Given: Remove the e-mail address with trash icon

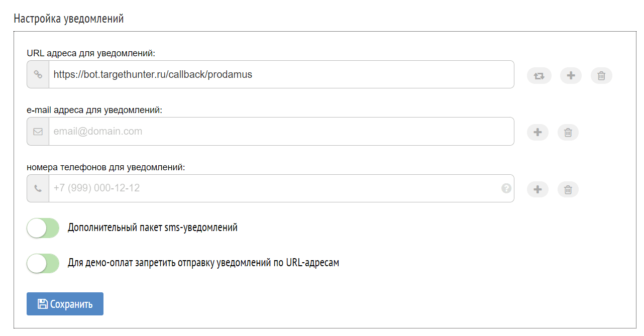Looking at the screenshot, I should click(x=568, y=133).
